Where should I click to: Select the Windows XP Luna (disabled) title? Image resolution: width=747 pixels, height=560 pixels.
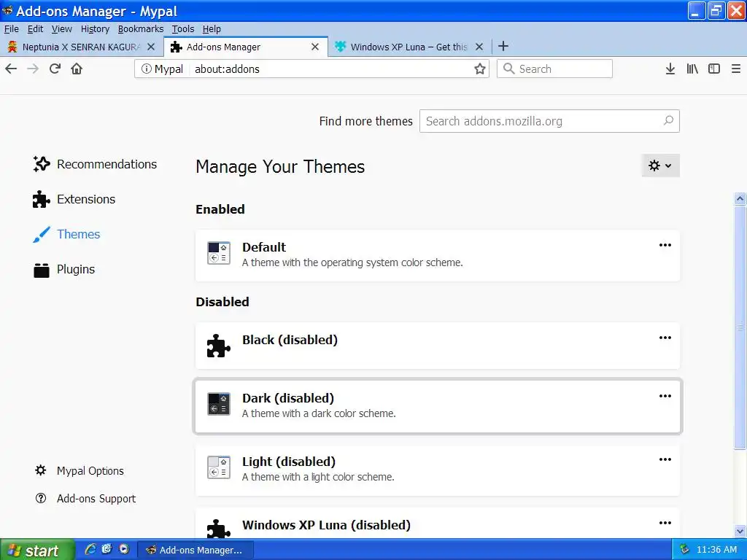pos(326,525)
